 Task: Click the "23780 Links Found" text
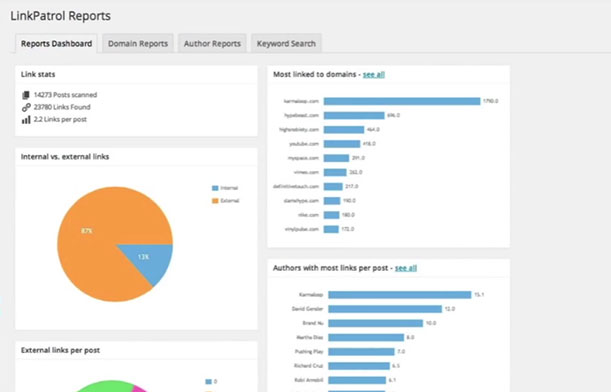(x=62, y=107)
